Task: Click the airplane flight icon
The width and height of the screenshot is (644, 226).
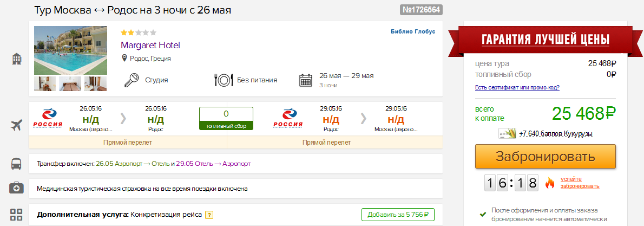Action: (16, 126)
